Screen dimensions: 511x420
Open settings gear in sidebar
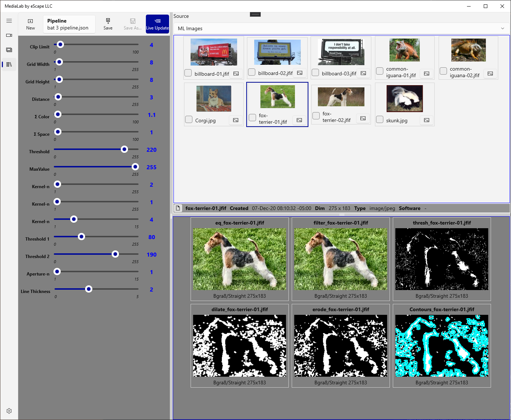coord(9,411)
